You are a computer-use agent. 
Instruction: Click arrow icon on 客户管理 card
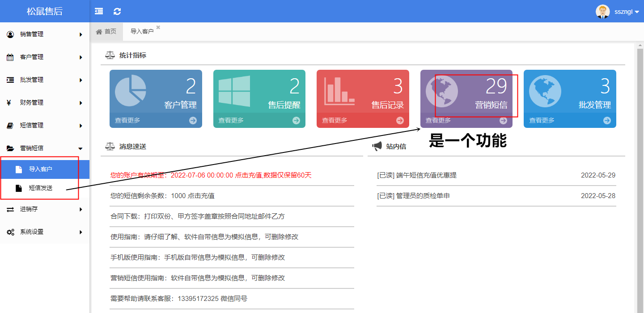(x=193, y=120)
